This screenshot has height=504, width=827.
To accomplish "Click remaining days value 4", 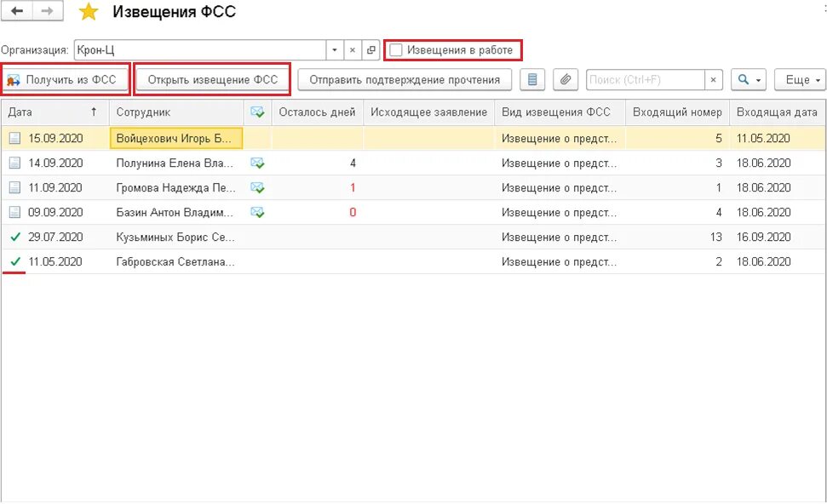I will [353, 163].
